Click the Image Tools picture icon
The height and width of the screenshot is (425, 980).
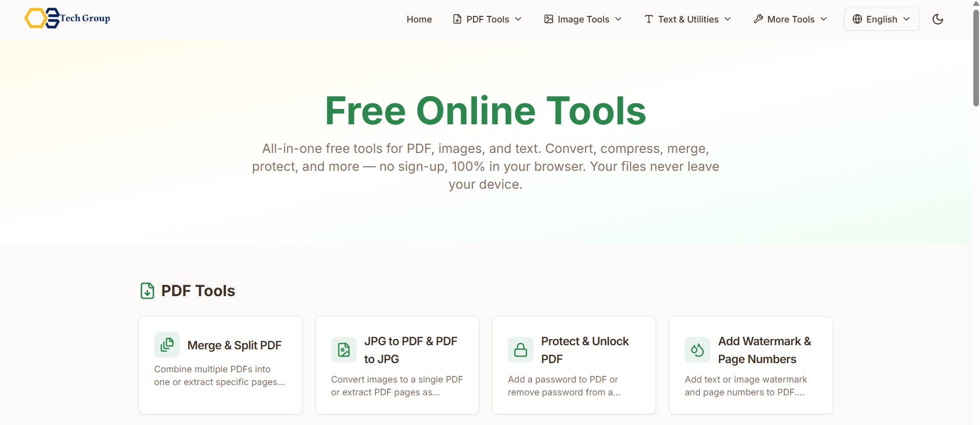click(549, 19)
